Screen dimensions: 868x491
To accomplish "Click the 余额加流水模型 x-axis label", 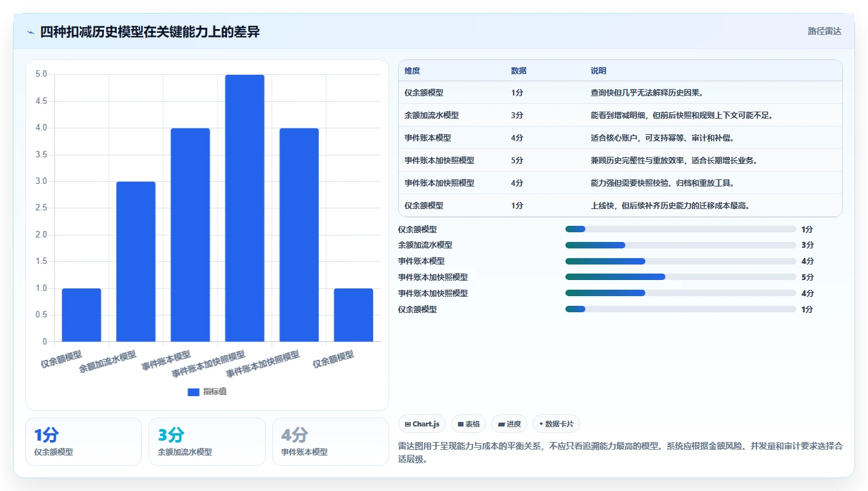I will [x=108, y=362].
